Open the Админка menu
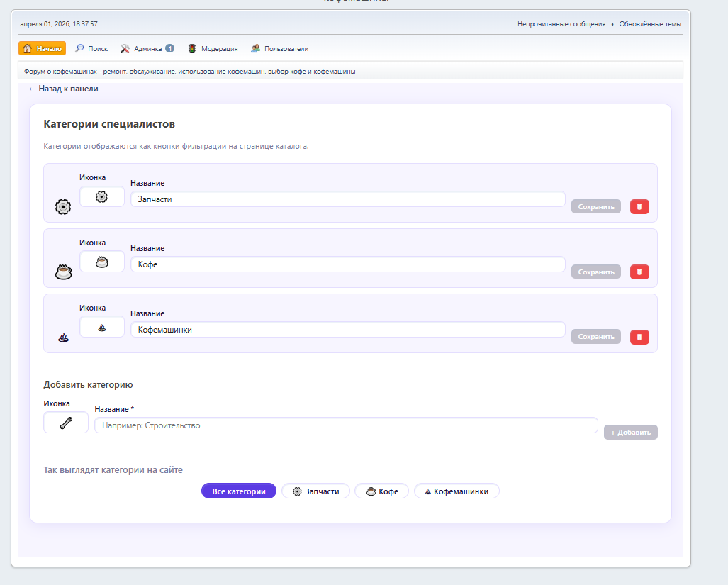 tap(147, 49)
